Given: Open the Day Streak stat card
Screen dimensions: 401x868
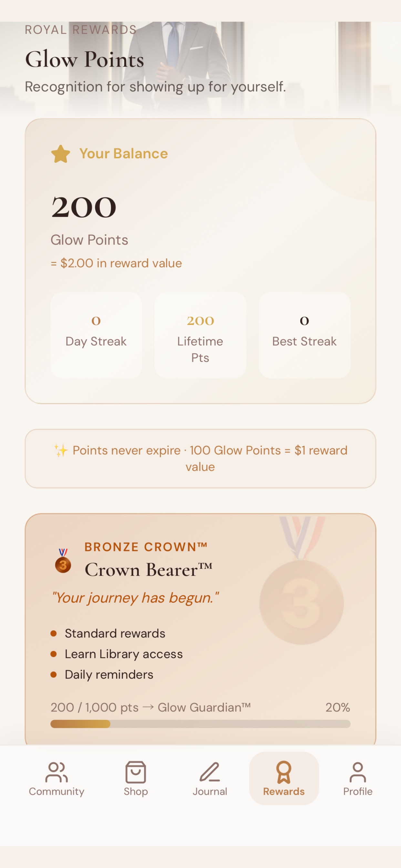Looking at the screenshot, I should [x=96, y=335].
